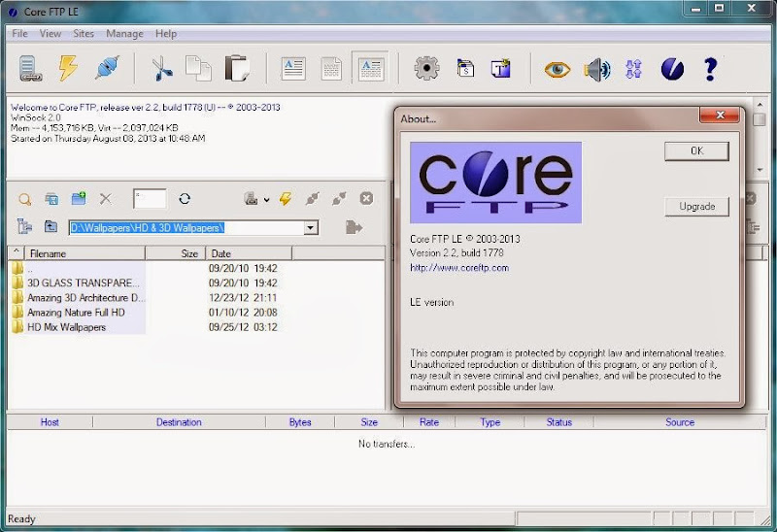Open Options via the gear icon
Image resolution: width=777 pixels, height=532 pixels.
click(426, 68)
